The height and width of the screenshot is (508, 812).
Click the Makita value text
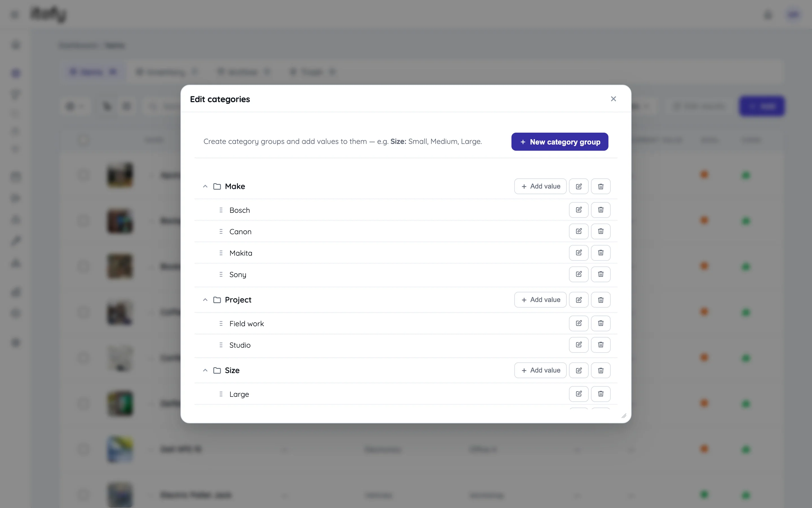coord(240,253)
